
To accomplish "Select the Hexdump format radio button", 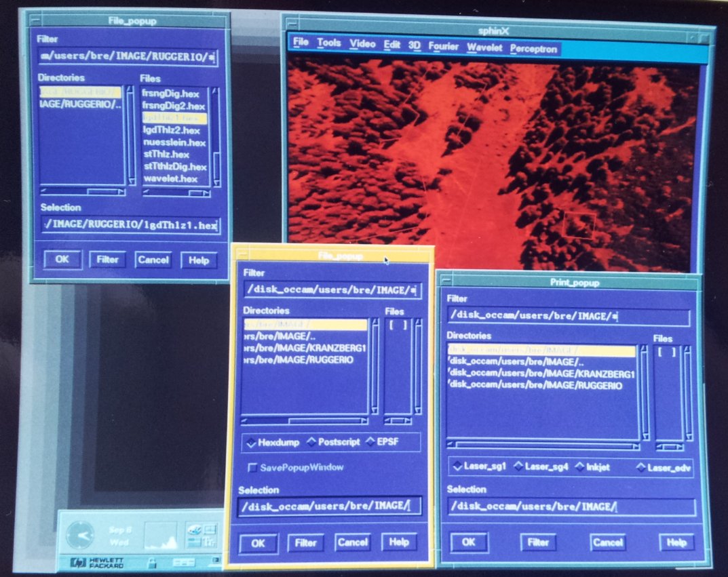I will coord(252,442).
